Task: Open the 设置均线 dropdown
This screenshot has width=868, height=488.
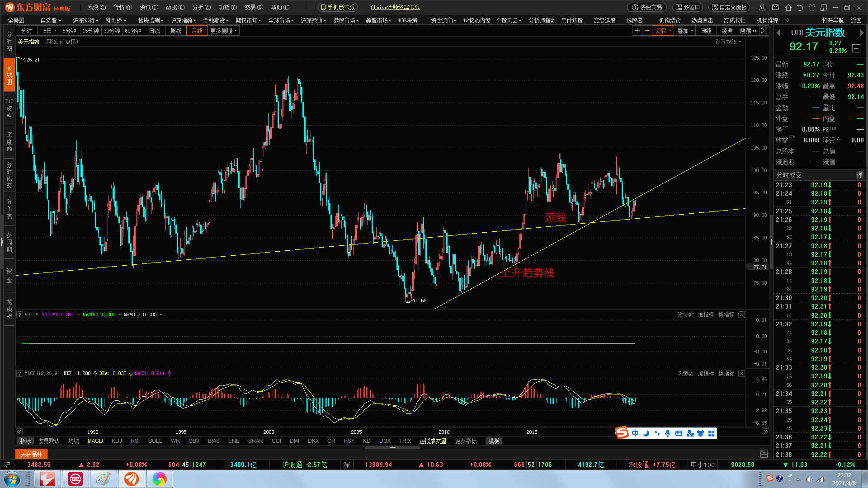Action: (x=728, y=42)
